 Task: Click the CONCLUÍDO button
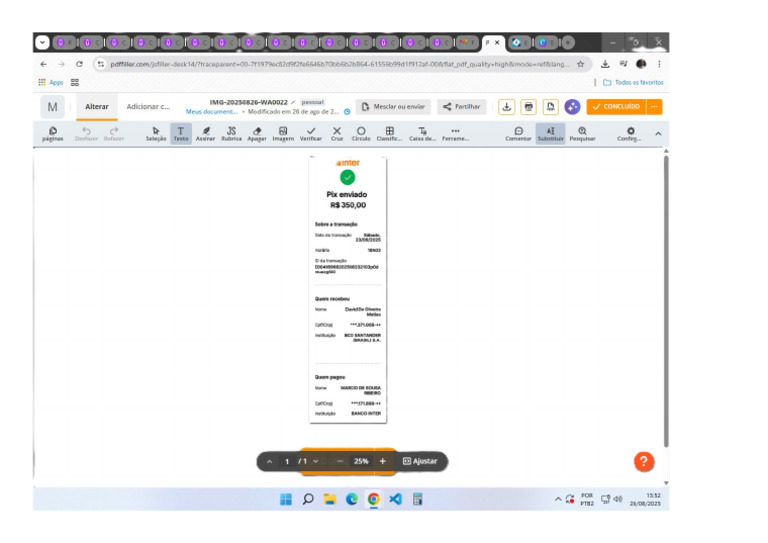[x=616, y=107]
